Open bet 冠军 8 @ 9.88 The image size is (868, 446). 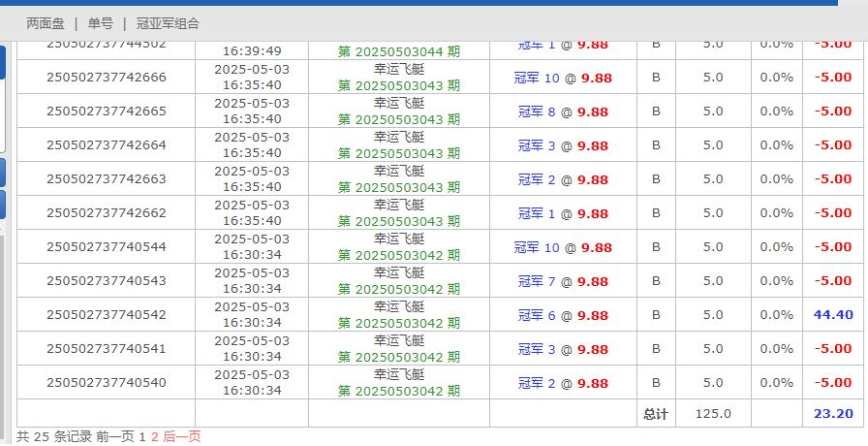pyautogui.click(x=563, y=111)
